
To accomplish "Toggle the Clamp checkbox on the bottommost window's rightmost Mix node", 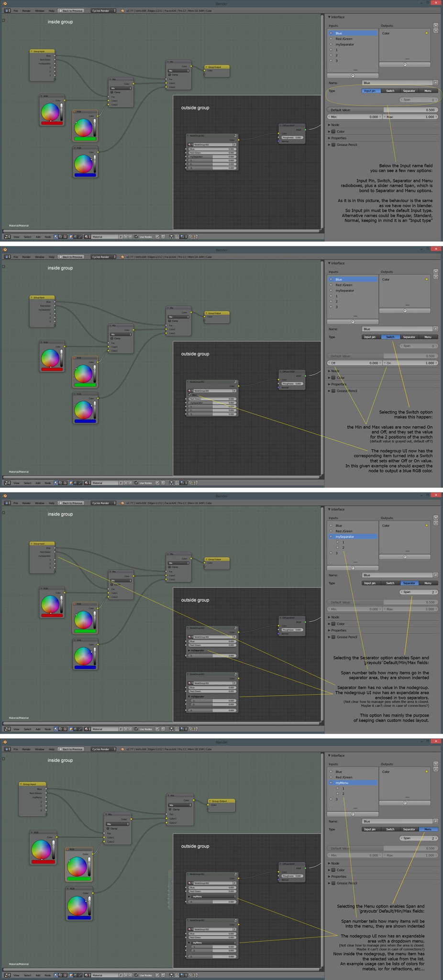I will click(x=170, y=809).
